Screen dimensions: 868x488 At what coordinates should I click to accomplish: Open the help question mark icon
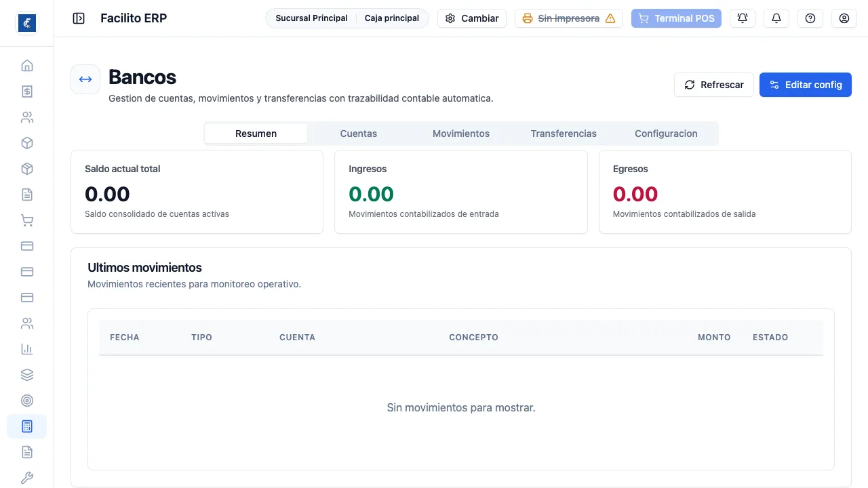(x=810, y=18)
